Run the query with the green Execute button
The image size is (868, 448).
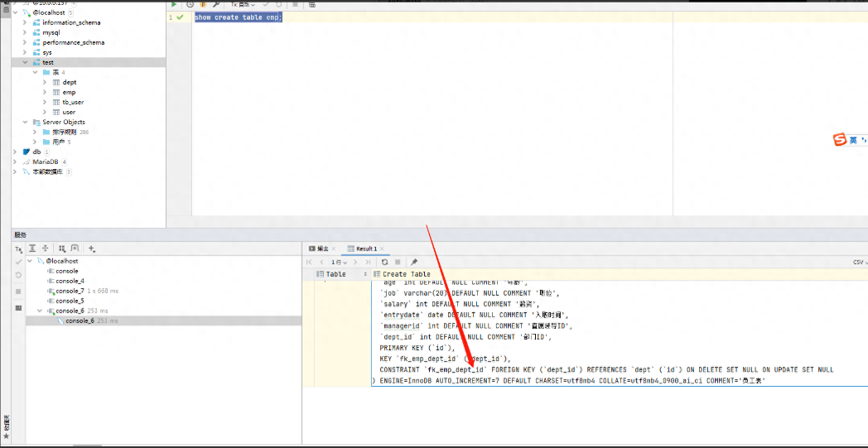coord(174,4)
